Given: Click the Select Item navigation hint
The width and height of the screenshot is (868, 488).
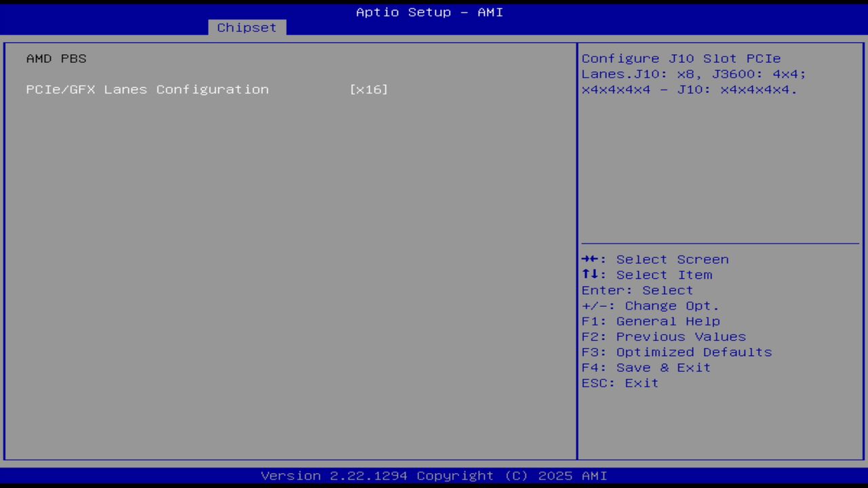Looking at the screenshot, I should point(646,274).
